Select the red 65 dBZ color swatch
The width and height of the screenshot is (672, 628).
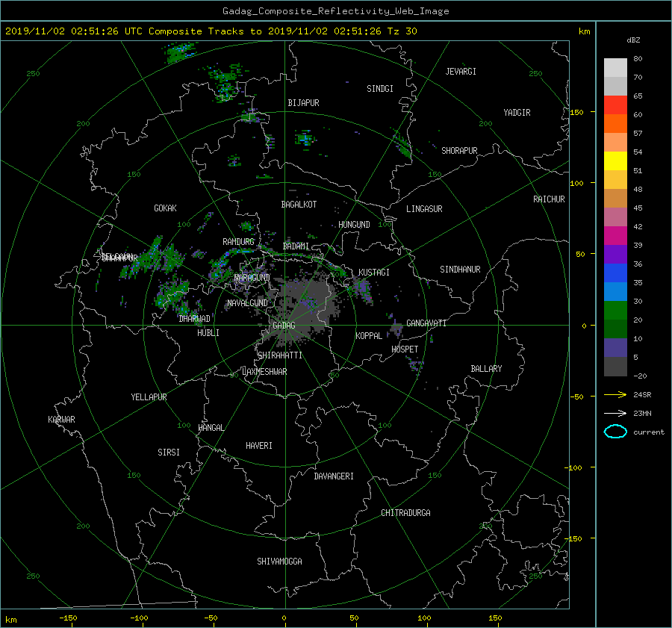tap(615, 105)
